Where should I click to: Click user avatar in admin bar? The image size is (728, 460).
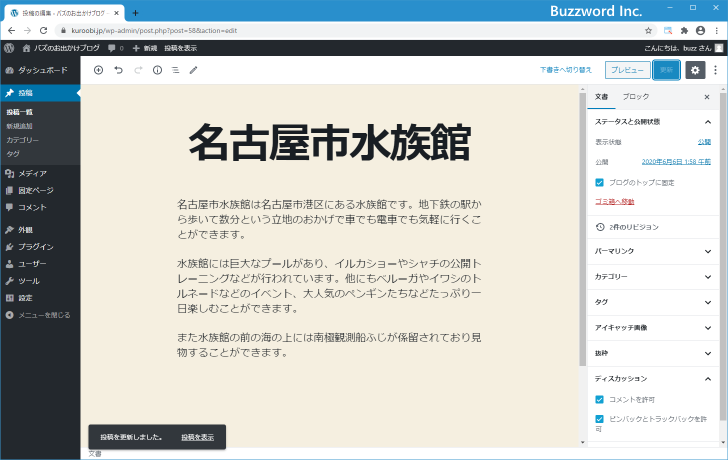click(719, 48)
